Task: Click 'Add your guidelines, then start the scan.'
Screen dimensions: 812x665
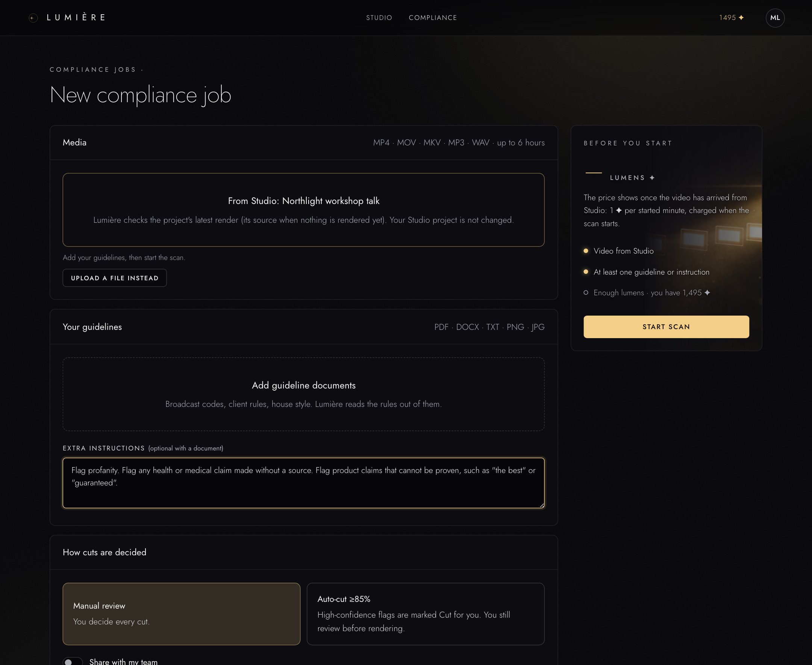Action: point(124,257)
